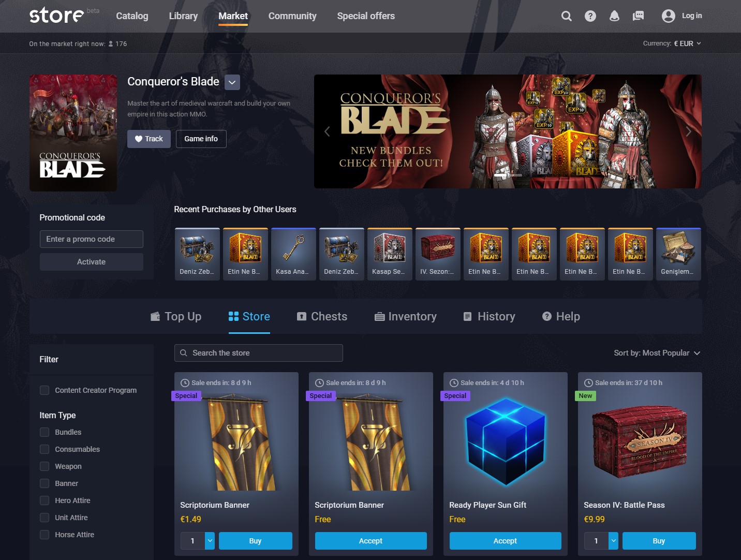The width and height of the screenshot is (741, 560).
Task: Check the Horse Attire filter
Action: (x=45, y=535)
